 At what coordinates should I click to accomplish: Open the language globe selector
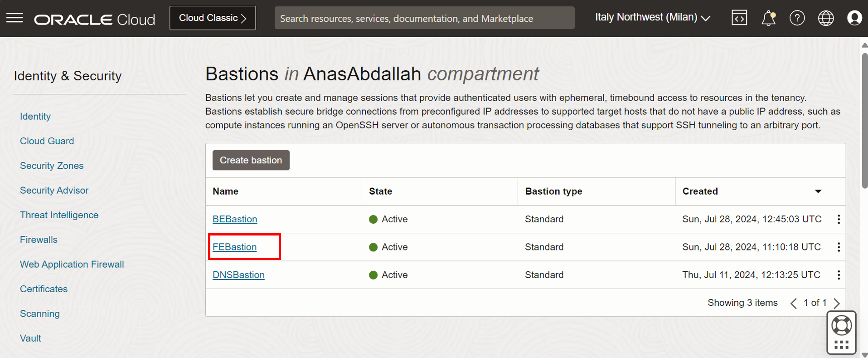click(x=826, y=18)
